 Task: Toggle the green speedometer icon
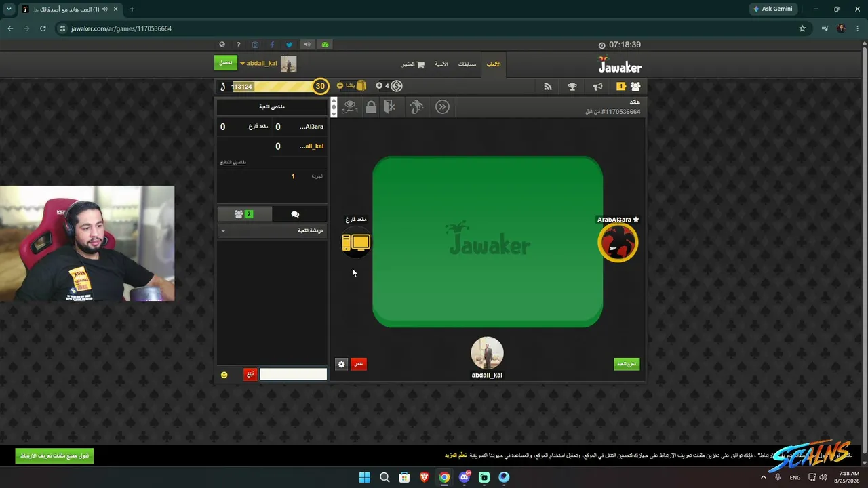(325, 45)
